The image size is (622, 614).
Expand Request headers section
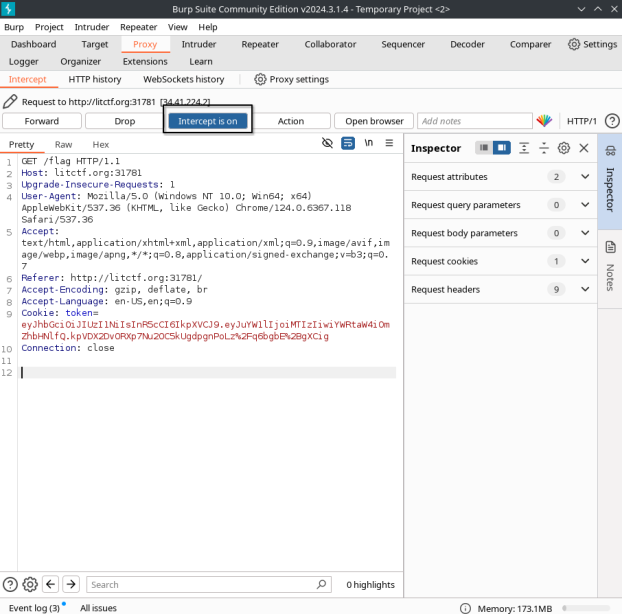click(x=501, y=289)
